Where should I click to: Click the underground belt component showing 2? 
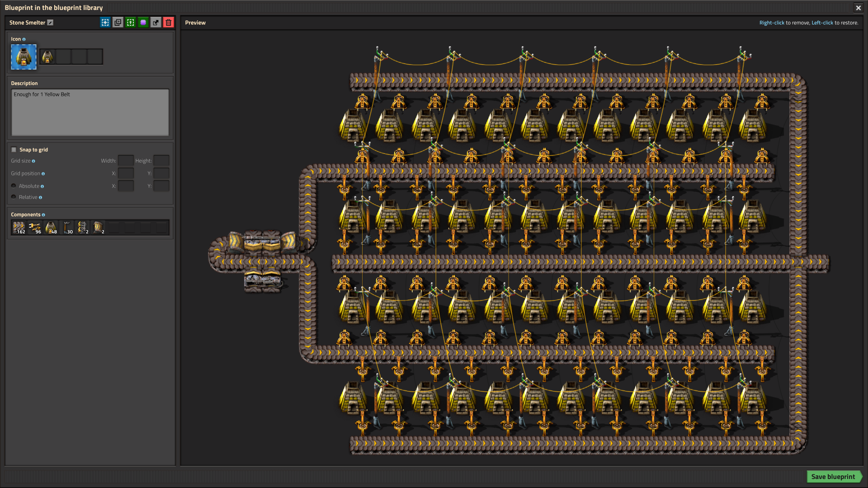pyautogui.click(x=99, y=228)
